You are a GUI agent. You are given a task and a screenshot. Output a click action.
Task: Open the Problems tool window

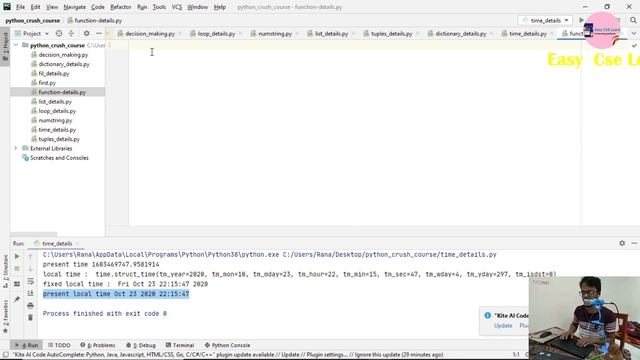click(x=98, y=345)
